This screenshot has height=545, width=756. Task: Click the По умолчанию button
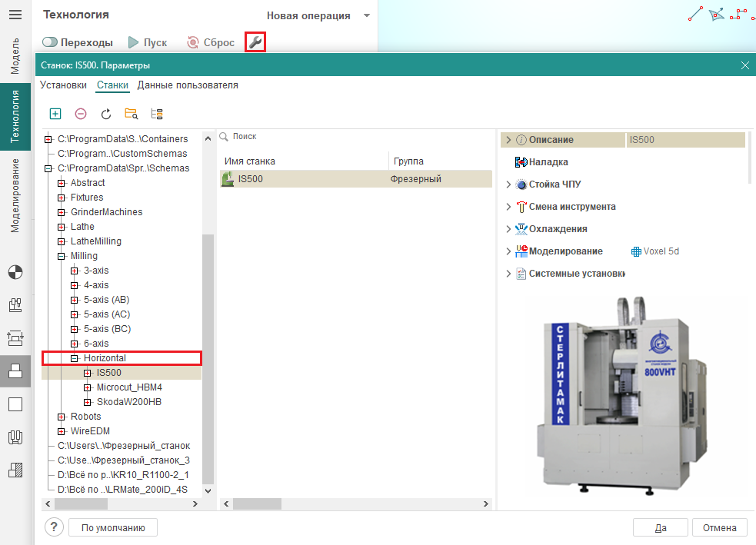(x=113, y=527)
